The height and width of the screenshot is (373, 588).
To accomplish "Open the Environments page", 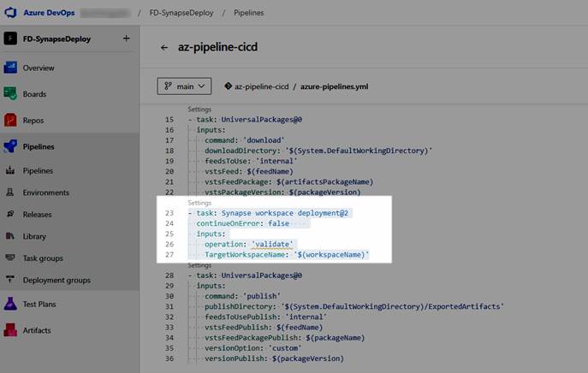I will tap(46, 192).
